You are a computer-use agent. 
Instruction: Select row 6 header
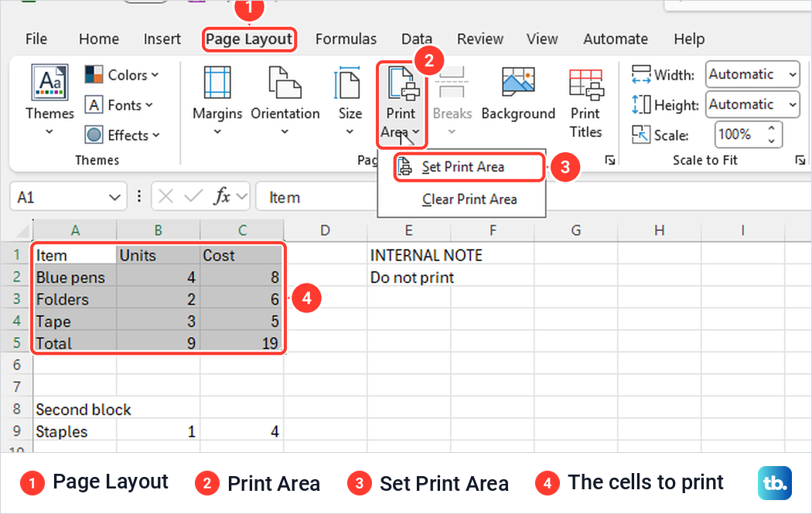[16, 365]
